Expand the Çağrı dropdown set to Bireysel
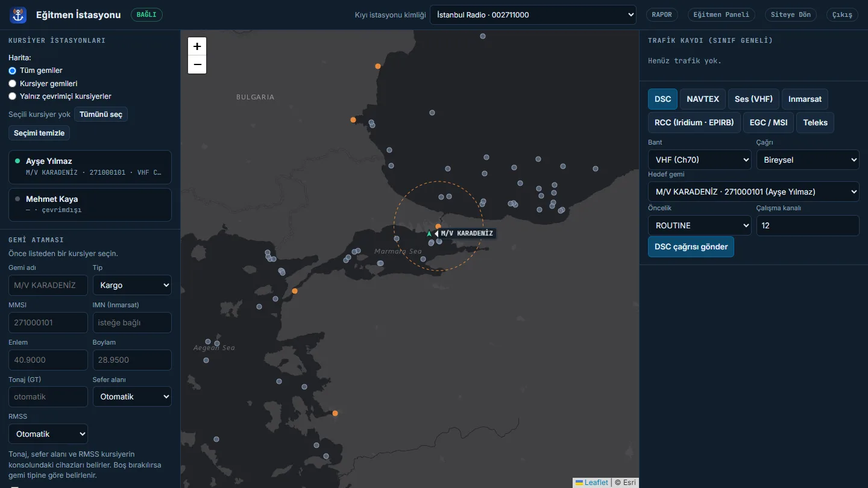Viewport: 868px width, 488px height. (808, 160)
